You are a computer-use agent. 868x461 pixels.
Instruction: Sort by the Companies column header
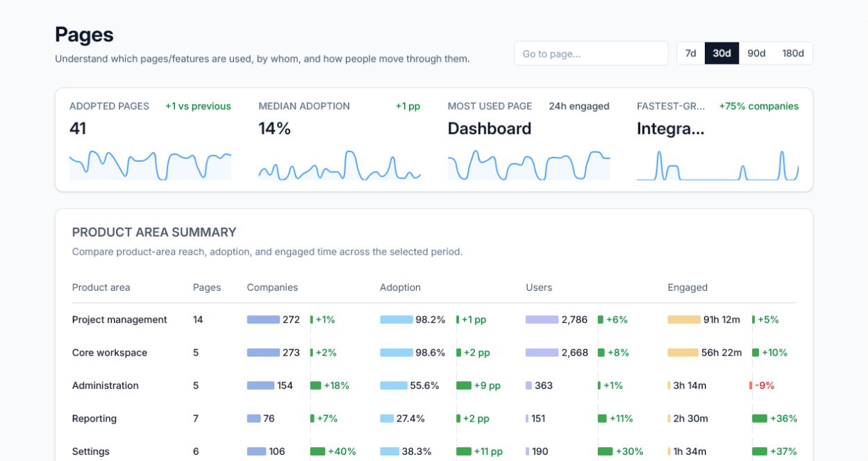coord(272,287)
